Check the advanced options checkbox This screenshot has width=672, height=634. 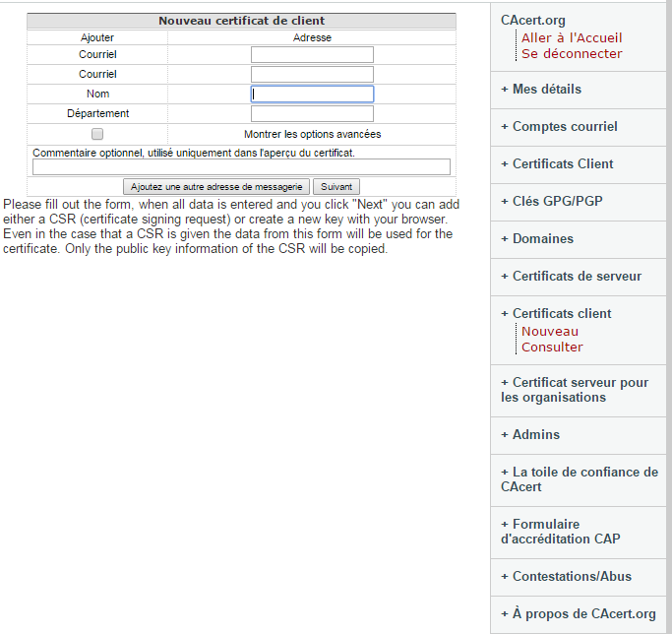(x=97, y=134)
